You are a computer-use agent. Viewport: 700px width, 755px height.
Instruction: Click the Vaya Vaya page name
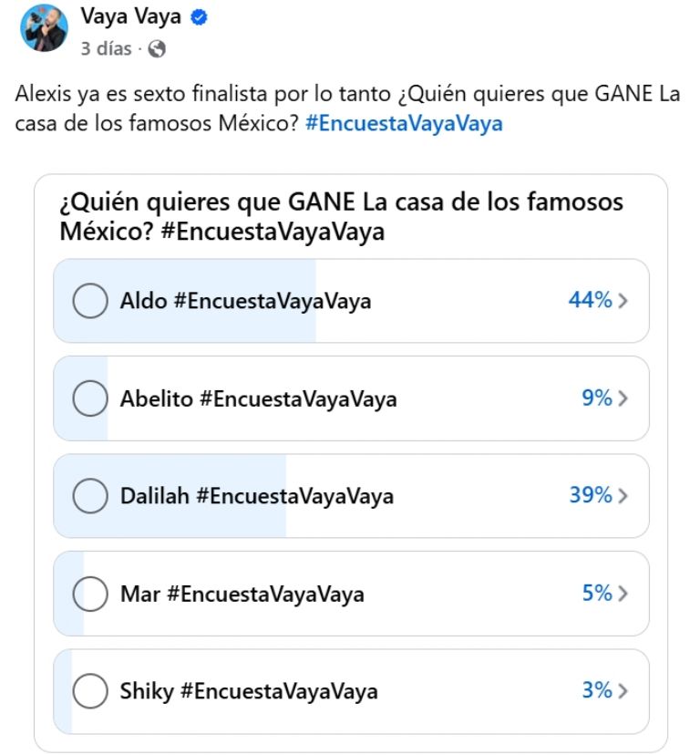click(x=130, y=16)
